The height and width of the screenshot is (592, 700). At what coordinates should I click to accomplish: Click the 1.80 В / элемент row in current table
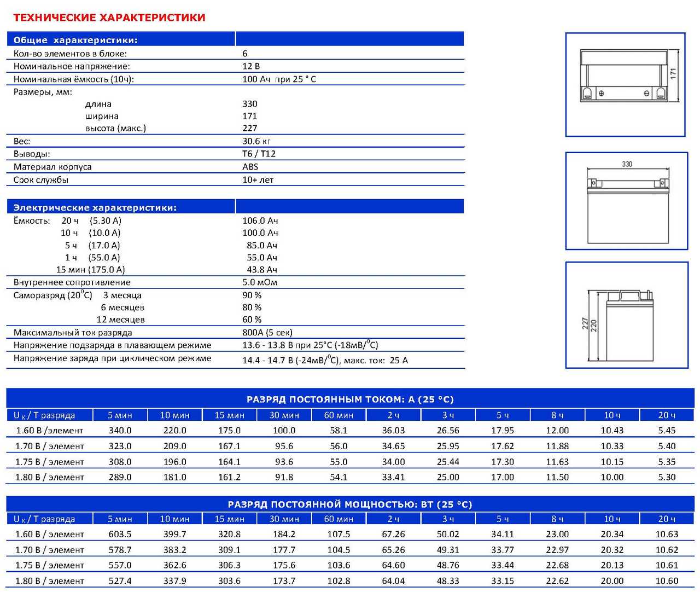coord(350,477)
